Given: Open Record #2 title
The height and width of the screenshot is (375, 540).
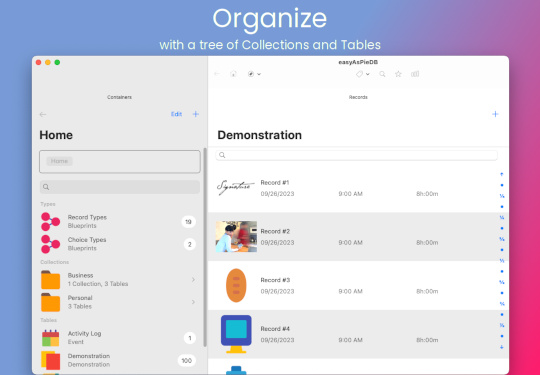Looking at the screenshot, I should (x=275, y=231).
